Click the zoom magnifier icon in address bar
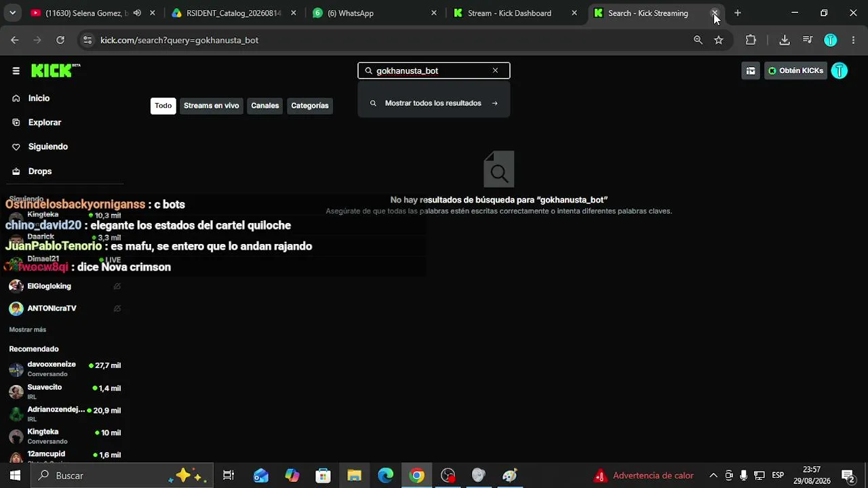 tap(698, 40)
